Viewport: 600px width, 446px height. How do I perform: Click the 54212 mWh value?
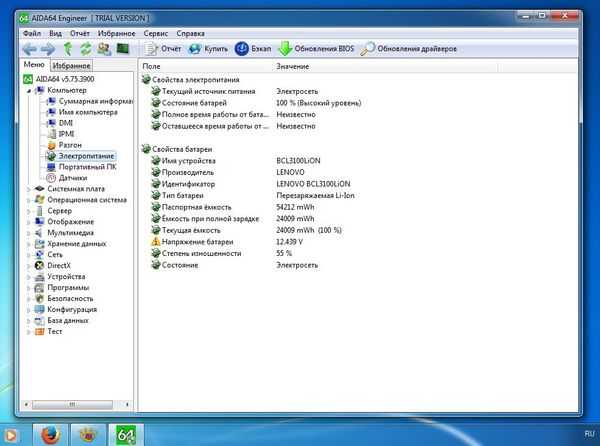pos(295,207)
